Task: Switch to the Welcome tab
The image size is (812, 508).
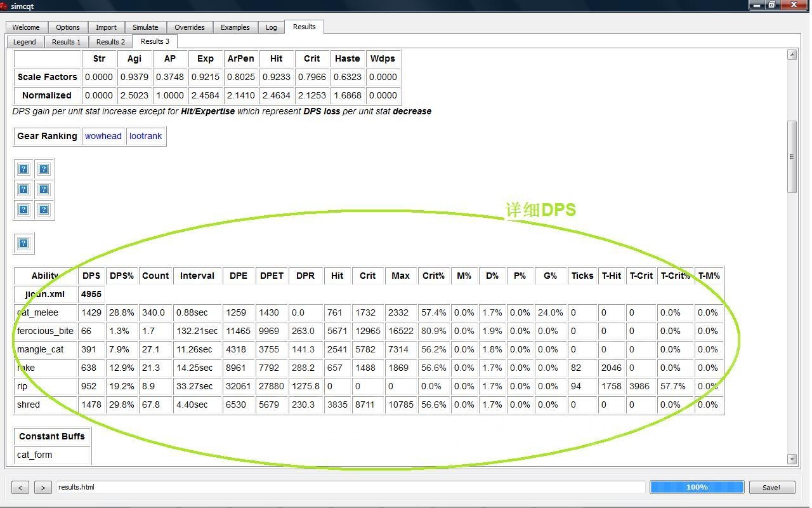Action: 26,27
